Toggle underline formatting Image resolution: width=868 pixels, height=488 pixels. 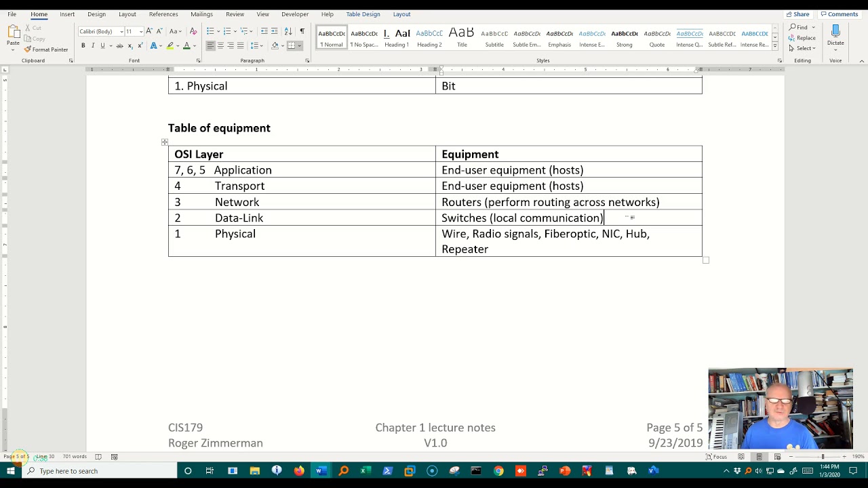(102, 45)
